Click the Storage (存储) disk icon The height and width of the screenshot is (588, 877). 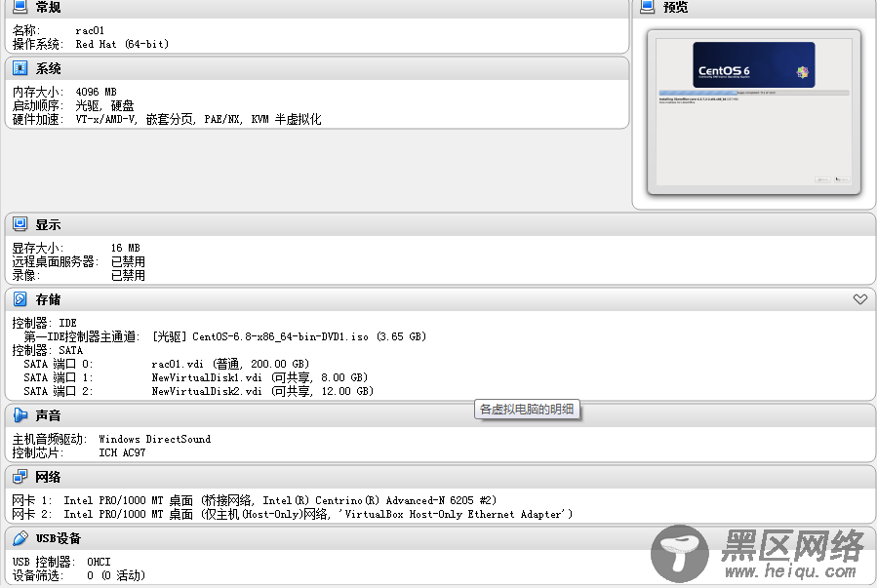[x=20, y=299]
